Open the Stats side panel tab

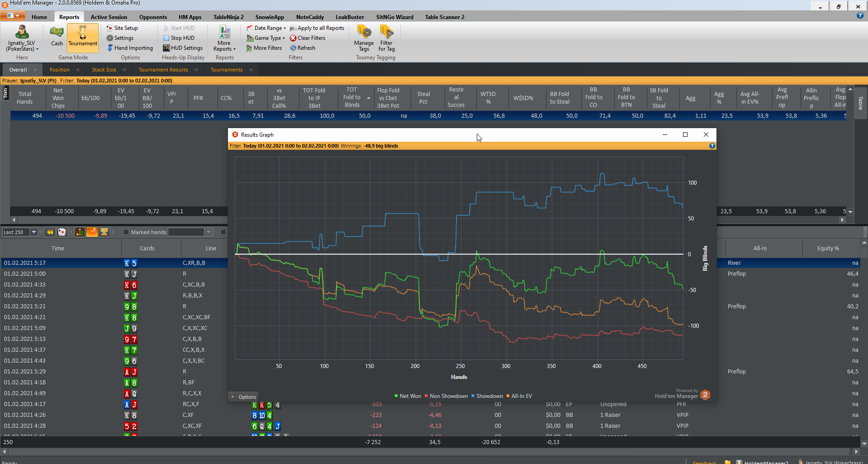point(5,93)
